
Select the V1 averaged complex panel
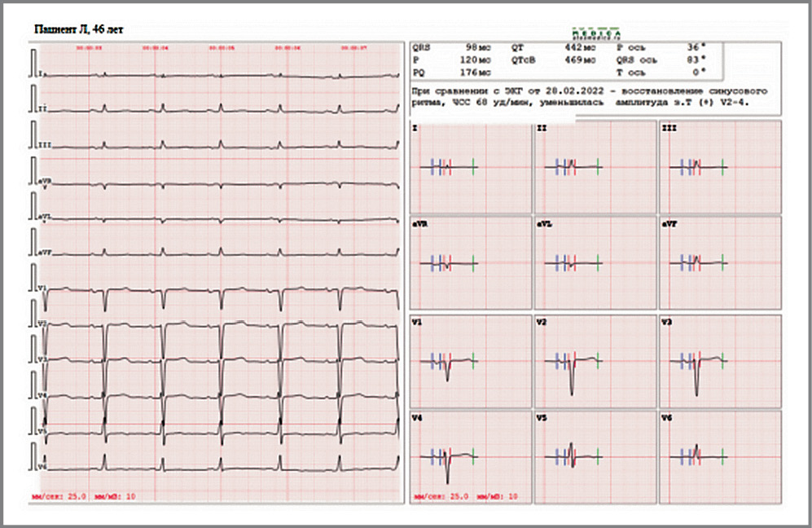[471, 359]
